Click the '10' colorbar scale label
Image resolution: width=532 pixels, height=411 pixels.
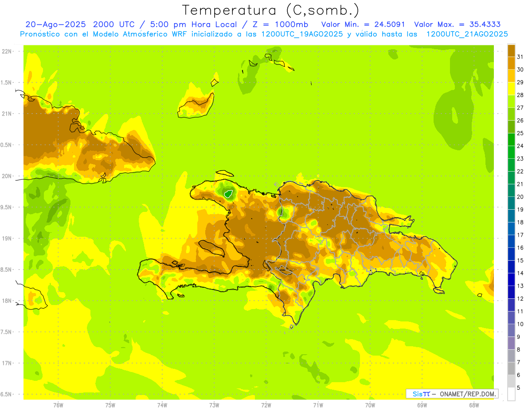point(520,324)
